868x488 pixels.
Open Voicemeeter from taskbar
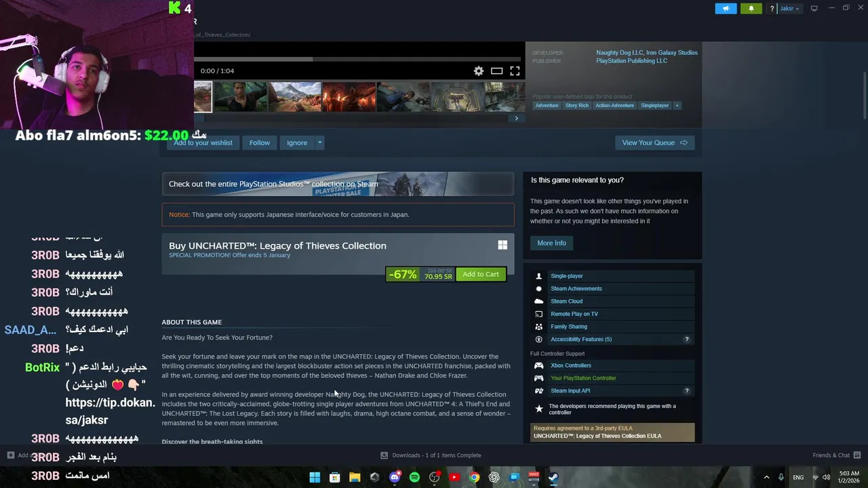[x=534, y=477]
